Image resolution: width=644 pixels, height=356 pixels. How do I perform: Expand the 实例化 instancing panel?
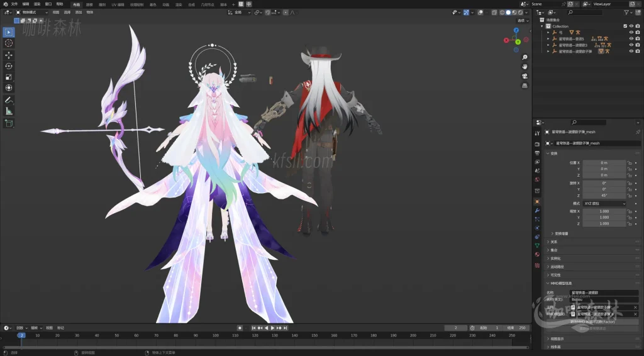coord(555,259)
